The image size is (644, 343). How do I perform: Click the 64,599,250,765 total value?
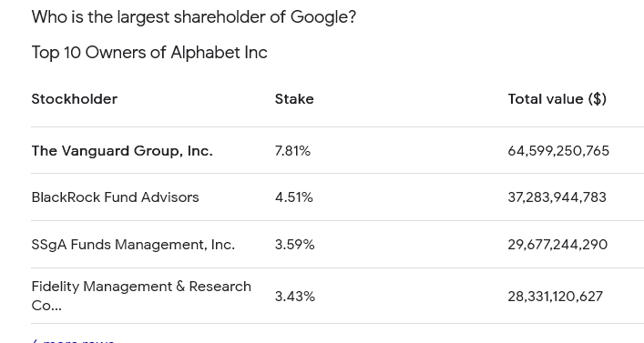click(x=558, y=151)
